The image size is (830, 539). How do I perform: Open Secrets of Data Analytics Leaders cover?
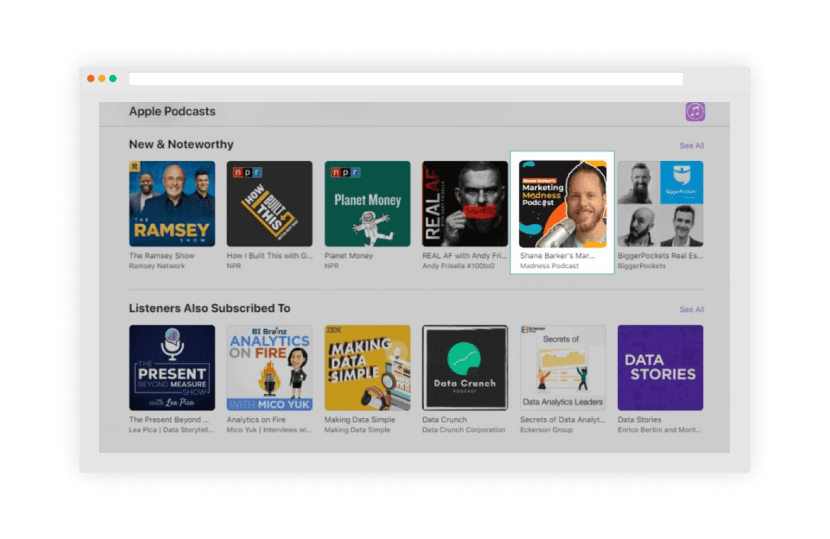click(x=562, y=368)
